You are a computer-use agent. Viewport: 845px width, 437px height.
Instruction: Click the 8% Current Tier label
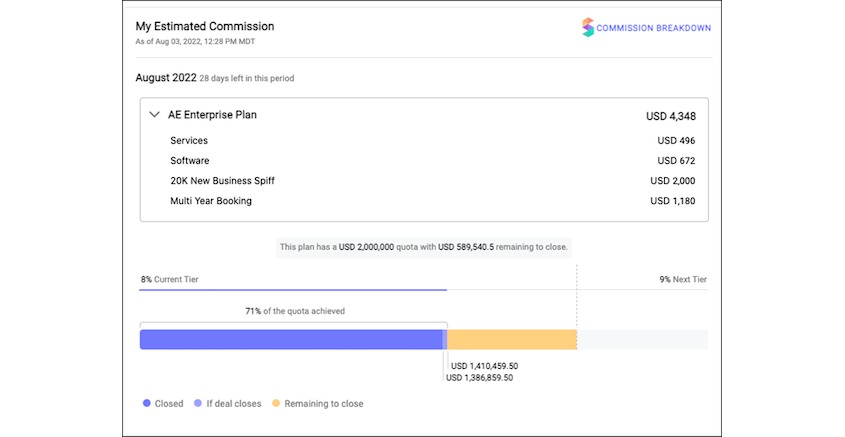tap(170, 279)
